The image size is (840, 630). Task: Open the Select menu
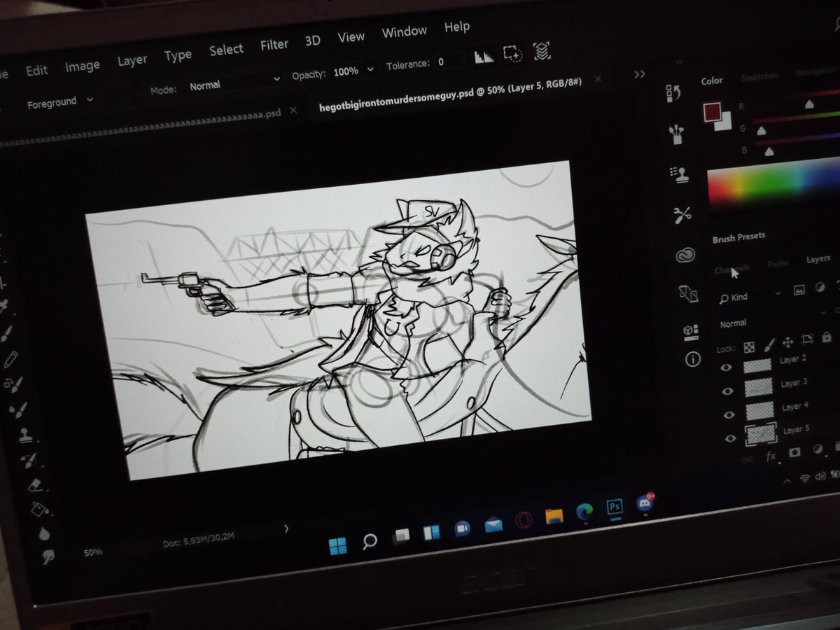[x=226, y=50]
